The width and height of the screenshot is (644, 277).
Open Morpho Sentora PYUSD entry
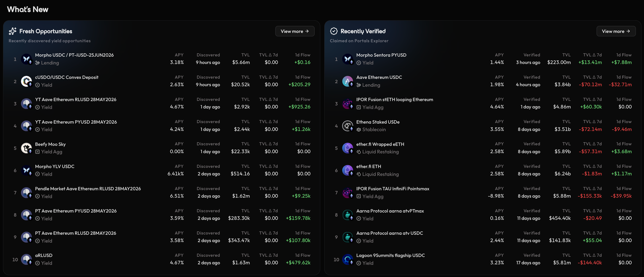tap(381, 55)
